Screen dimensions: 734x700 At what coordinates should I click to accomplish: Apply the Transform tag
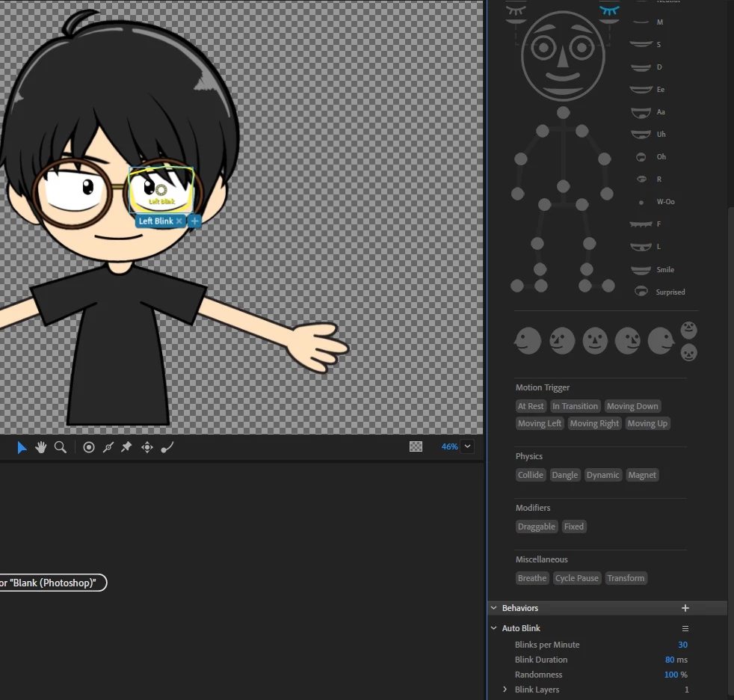click(x=626, y=578)
